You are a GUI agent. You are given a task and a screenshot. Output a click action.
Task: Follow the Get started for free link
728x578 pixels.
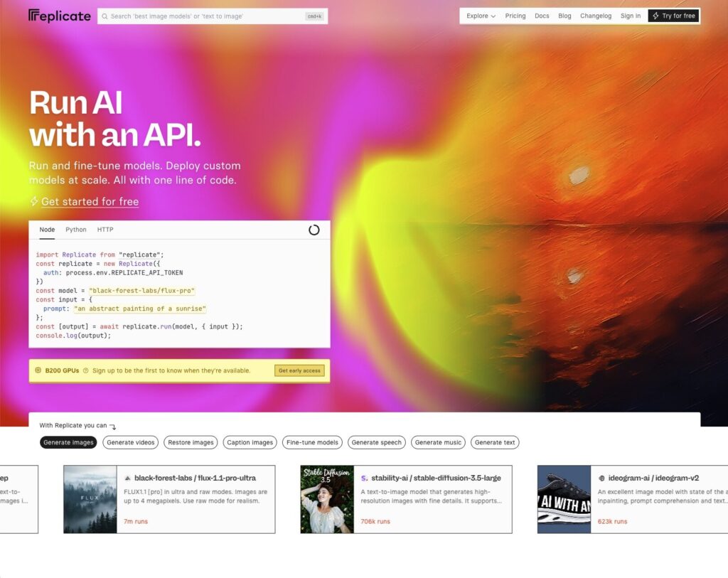(x=90, y=201)
